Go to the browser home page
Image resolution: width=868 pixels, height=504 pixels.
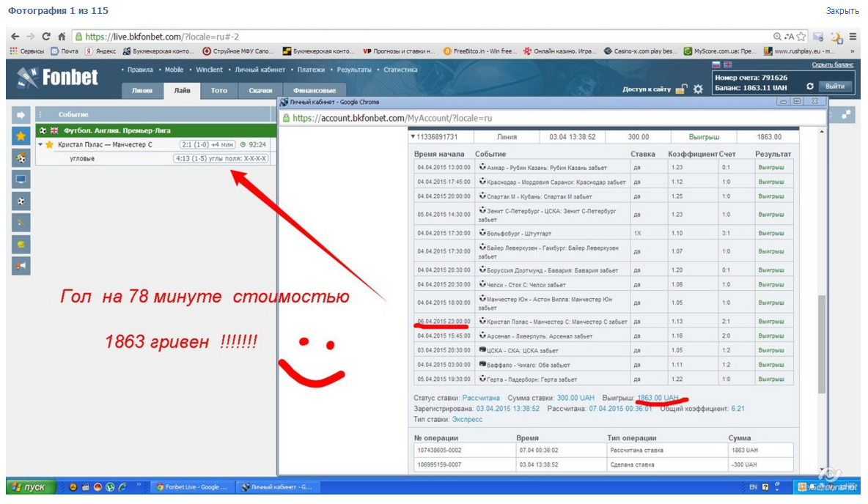tap(62, 37)
